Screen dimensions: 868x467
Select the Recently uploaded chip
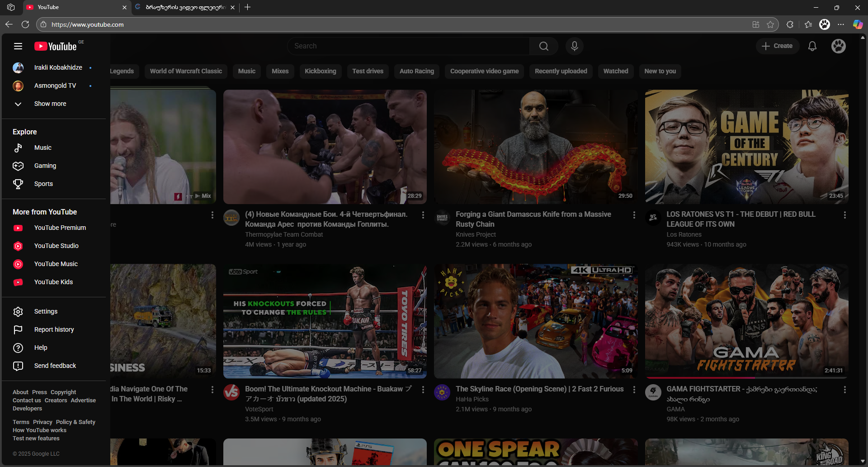coord(561,71)
